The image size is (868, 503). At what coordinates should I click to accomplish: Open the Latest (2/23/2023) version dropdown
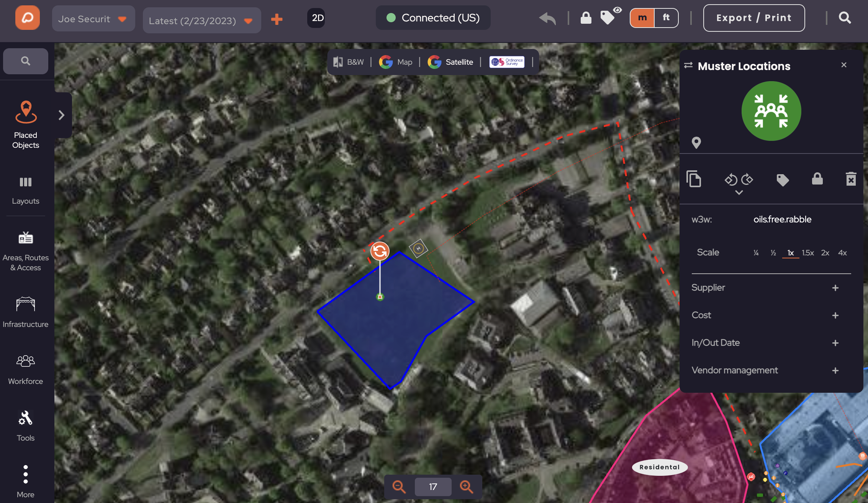pyautogui.click(x=202, y=20)
